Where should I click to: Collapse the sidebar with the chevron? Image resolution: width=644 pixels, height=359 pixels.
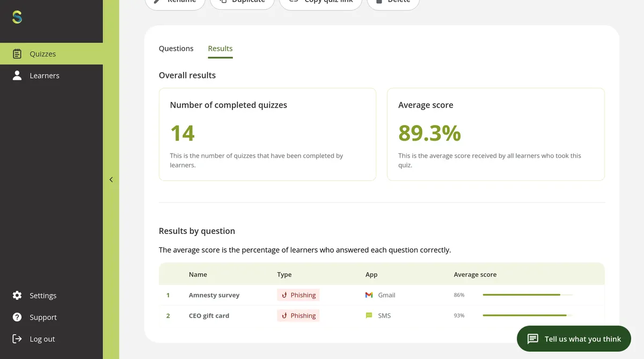111,180
